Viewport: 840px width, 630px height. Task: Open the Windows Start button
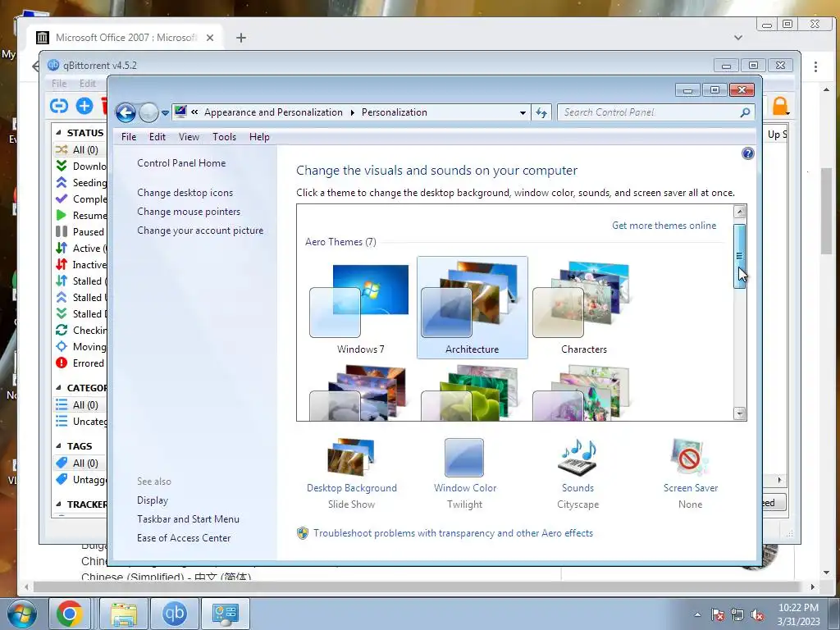point(22,614)
